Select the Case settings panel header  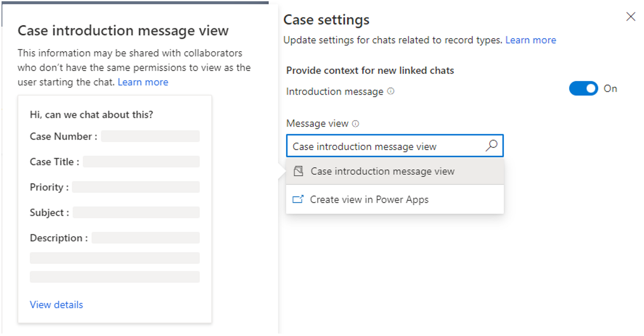[326, 20]
